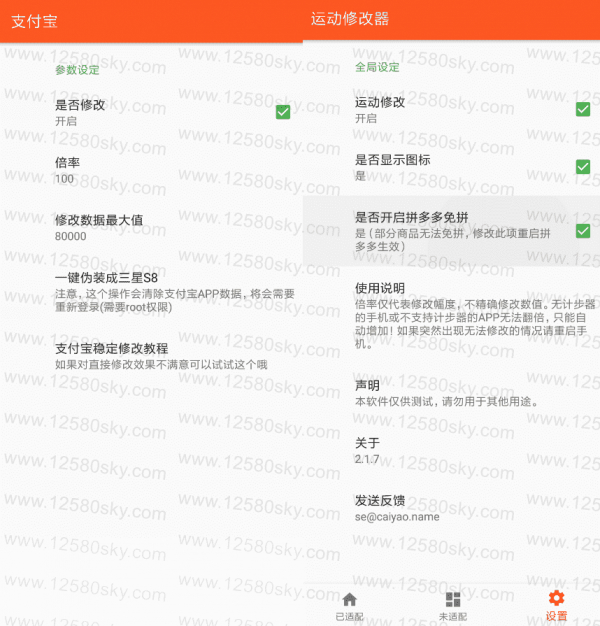Open 发送反馈 with se@caiyao.name
This screenshot has height=626, width=600.
tap(451, 508)
